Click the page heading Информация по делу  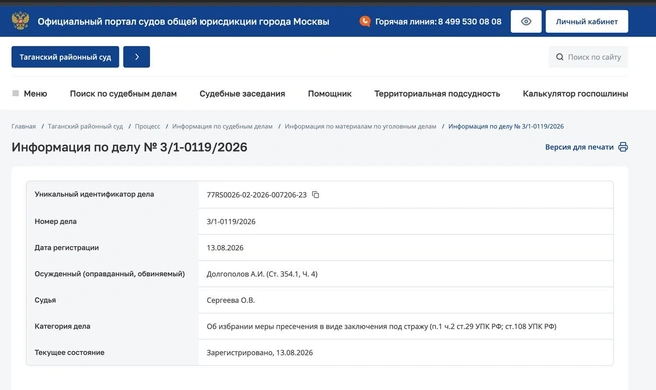click(x=129, y=147)
